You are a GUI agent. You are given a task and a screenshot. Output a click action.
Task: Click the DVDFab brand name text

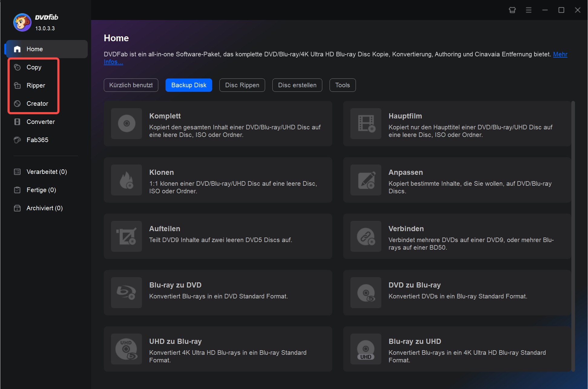(47, 17)
